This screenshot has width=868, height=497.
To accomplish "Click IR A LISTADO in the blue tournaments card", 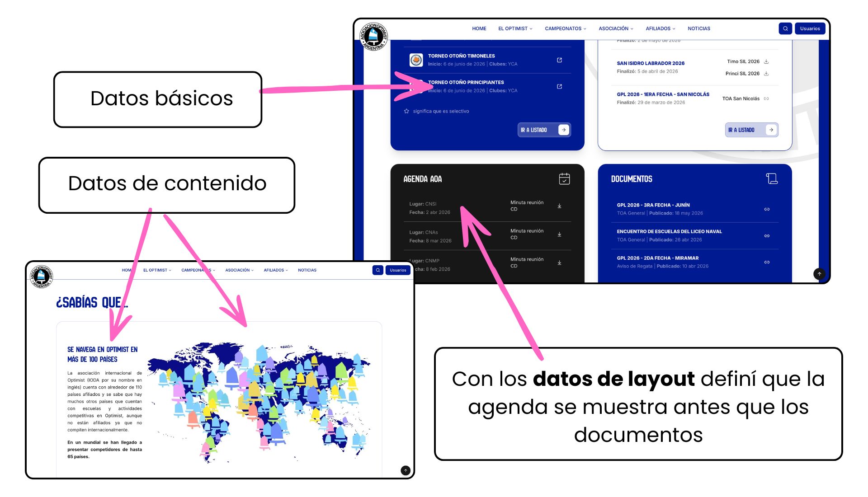I will click(544, 130).
